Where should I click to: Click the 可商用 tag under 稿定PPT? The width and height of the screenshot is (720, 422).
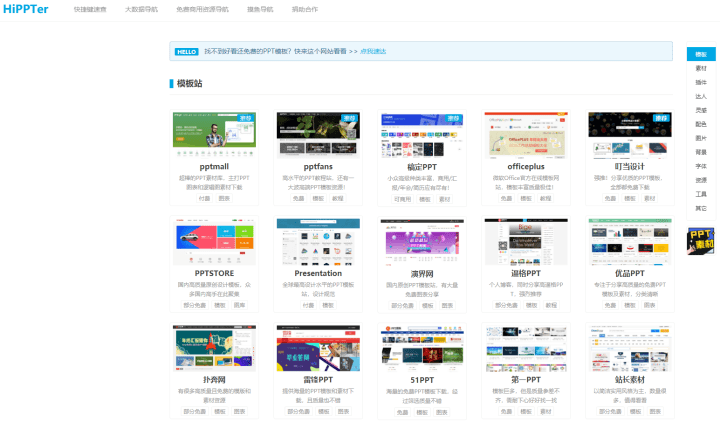click(x=403, y=199)
